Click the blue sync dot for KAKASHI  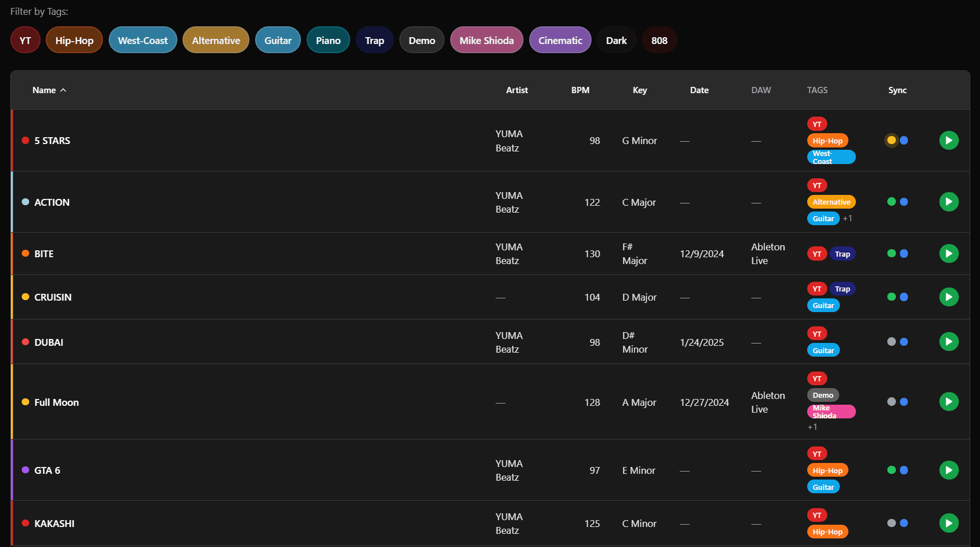click(904, 523)
